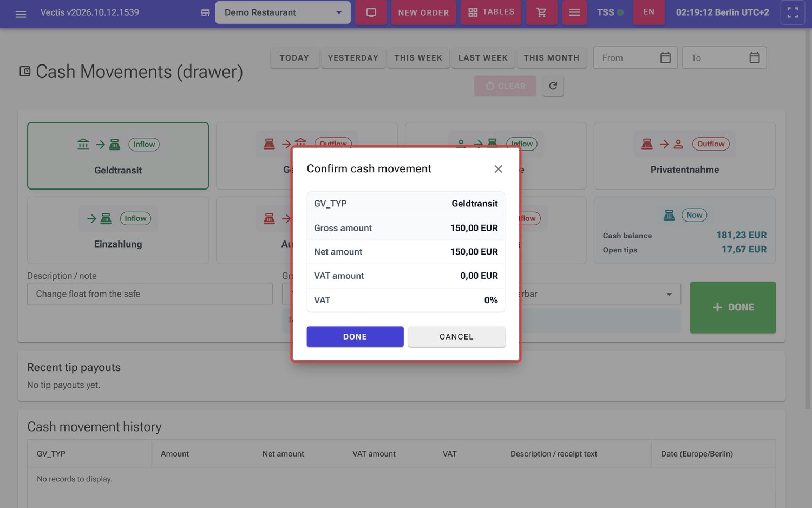812x508 pixels.
Task: Filter by TODAY
Action: click(x=294, y=57)
